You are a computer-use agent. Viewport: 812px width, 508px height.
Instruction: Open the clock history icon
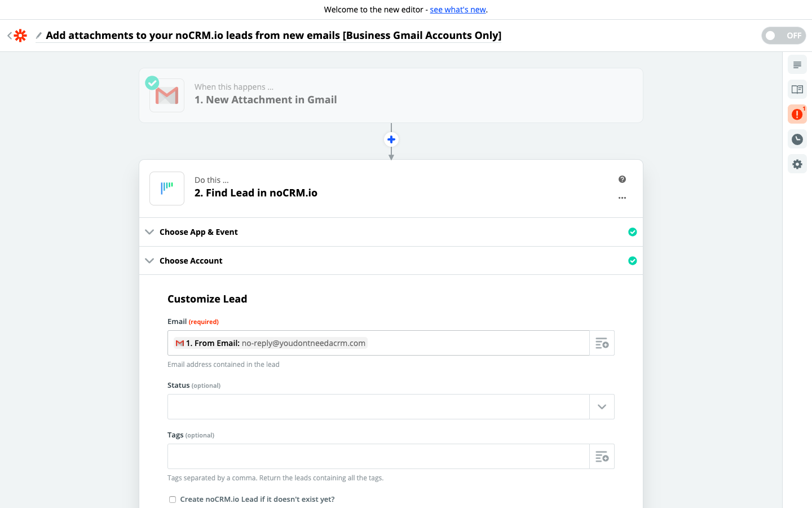[797, 139]
